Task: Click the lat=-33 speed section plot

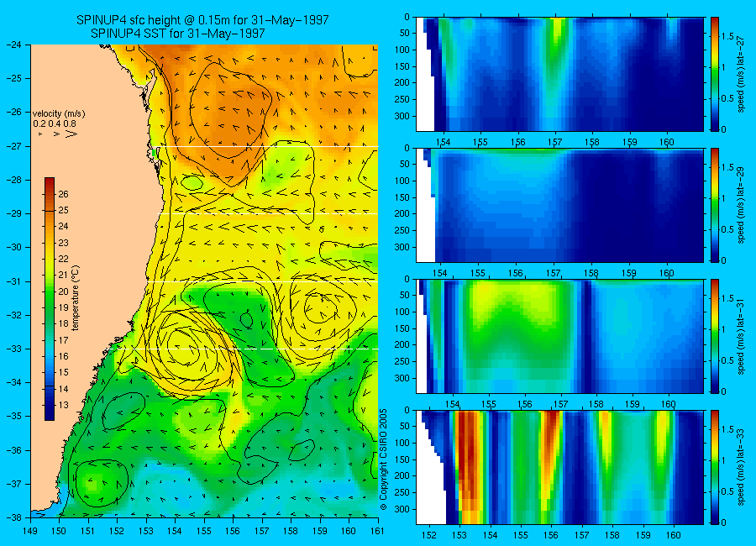Action: [x=559, y=467]
